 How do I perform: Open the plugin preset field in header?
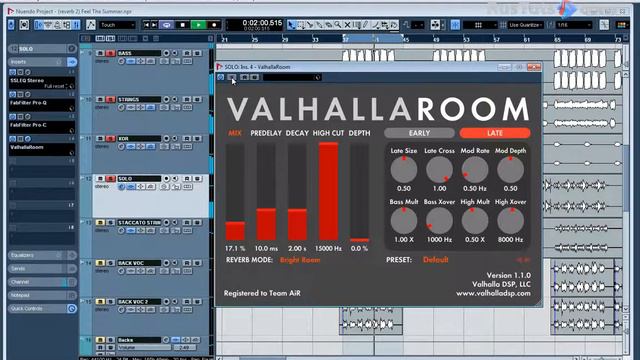pyautogui.click(x=292, y=77)
